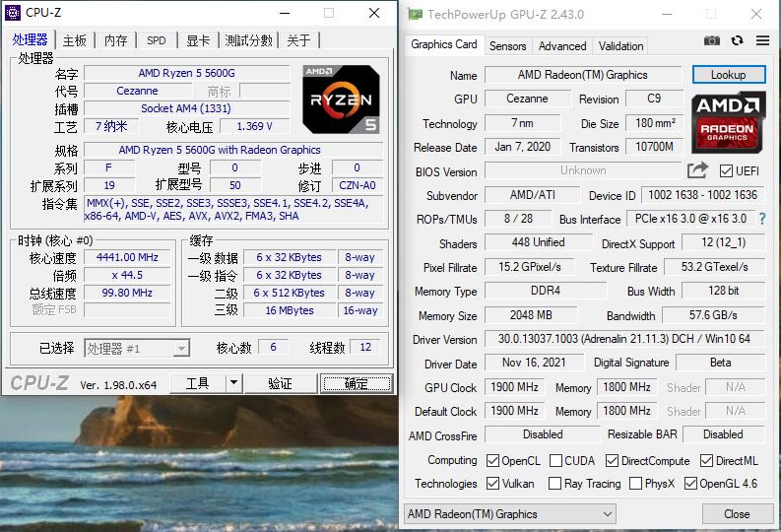The height and width of the screenshot is (532, 781).
Task: Toggle the Vulkan checkbox
Action: (492, 483)
